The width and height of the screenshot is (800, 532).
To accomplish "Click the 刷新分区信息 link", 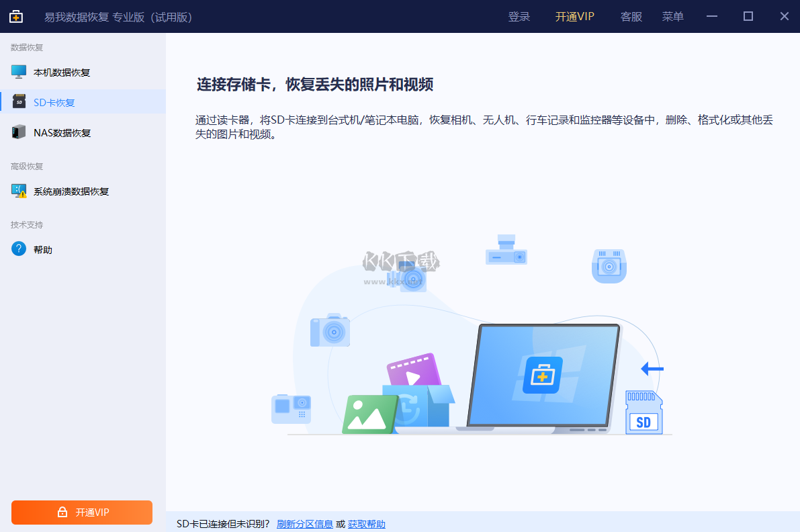I will 304,524.
